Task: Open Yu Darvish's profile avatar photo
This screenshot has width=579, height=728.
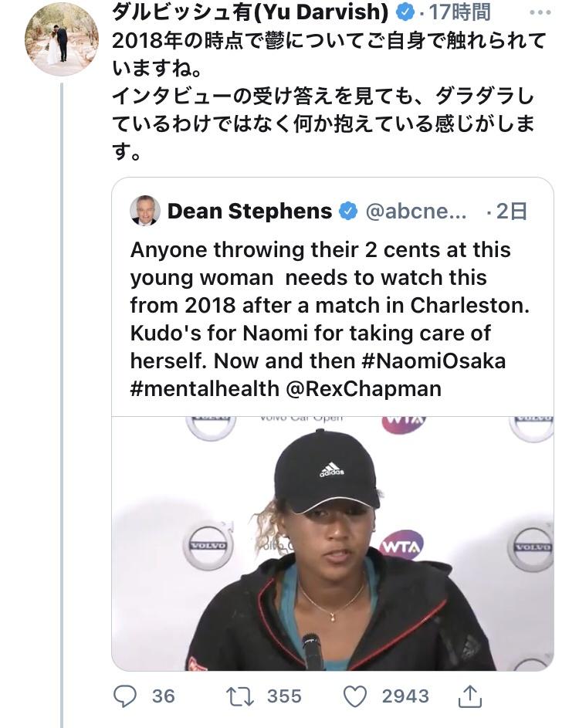Action: coord(62,39)
